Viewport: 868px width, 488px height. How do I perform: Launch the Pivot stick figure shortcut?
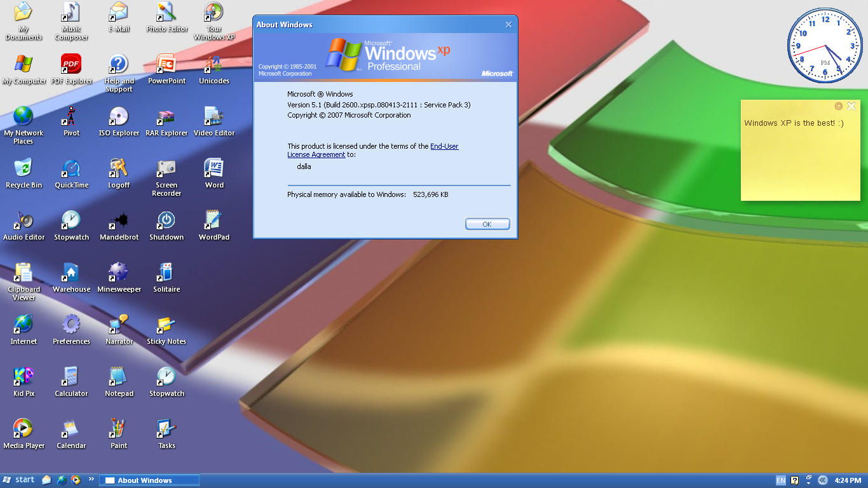[71, 121]
